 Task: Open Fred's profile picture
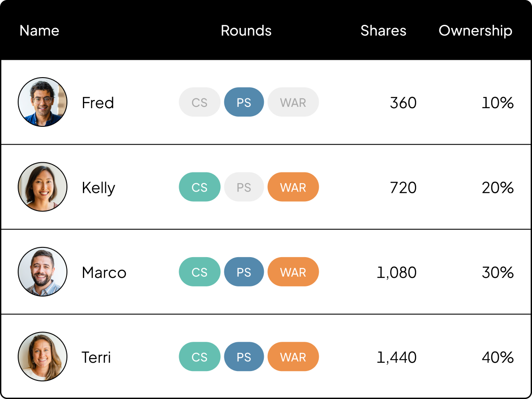pyautogui.click(x=43, y=102)
